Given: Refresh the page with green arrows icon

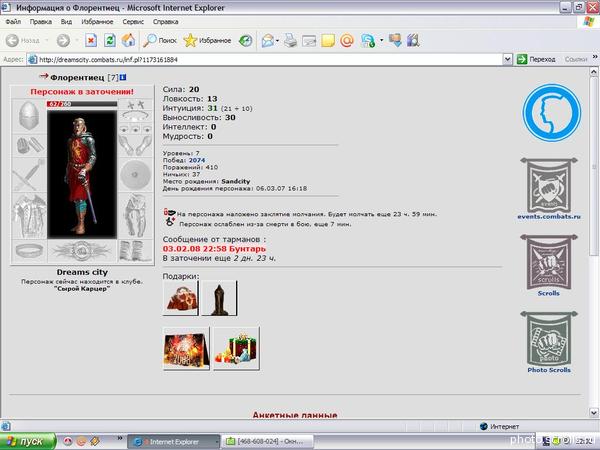Looking at the screenshot, I should click(x=110, y=40).
